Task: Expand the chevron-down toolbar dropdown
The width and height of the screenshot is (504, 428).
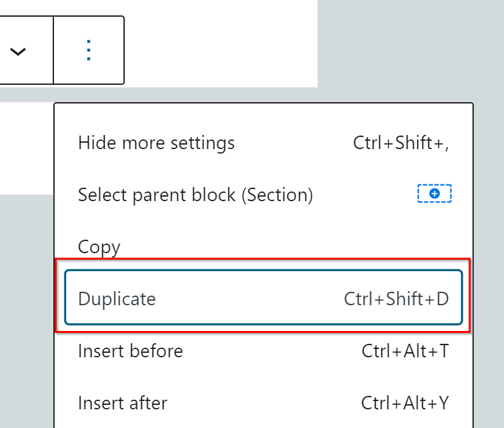Action: pyautogui.click(x=18, y=51)
